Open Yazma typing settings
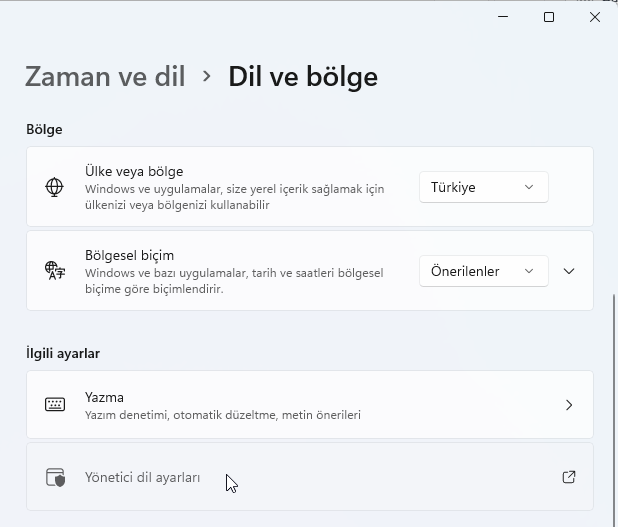Screen dimensions: 618x527 pos(310,404)
